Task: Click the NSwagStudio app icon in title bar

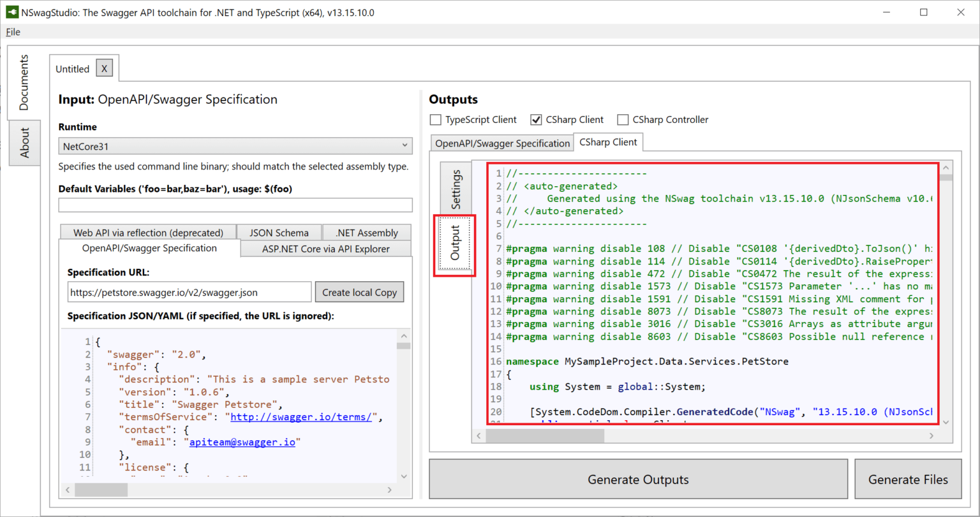Action: [x=11, y=12]
